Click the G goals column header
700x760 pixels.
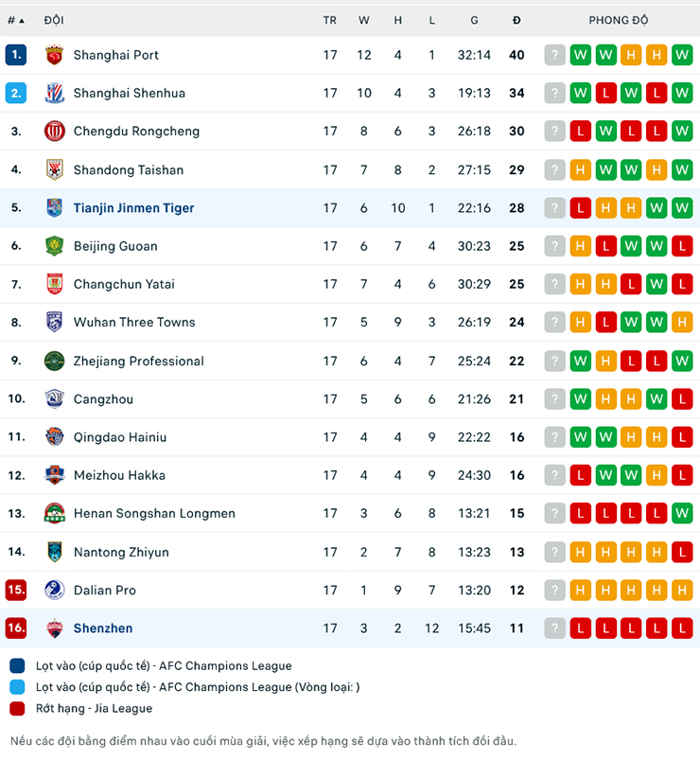coord(474,20)
